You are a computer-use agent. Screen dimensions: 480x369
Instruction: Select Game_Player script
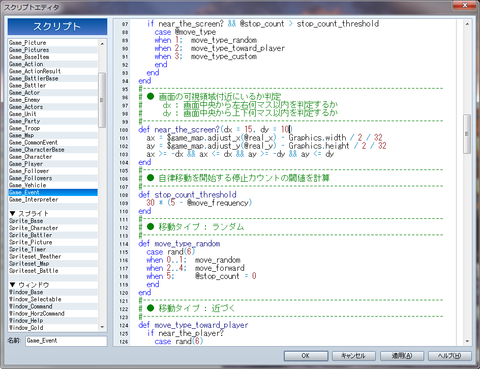[53, 164]
